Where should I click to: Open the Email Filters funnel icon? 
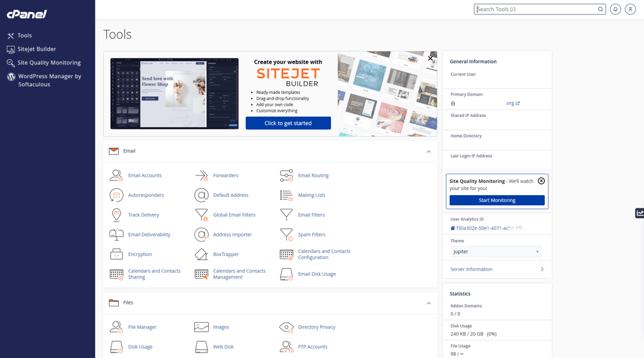pyautogui.click(x=286, y=215)
